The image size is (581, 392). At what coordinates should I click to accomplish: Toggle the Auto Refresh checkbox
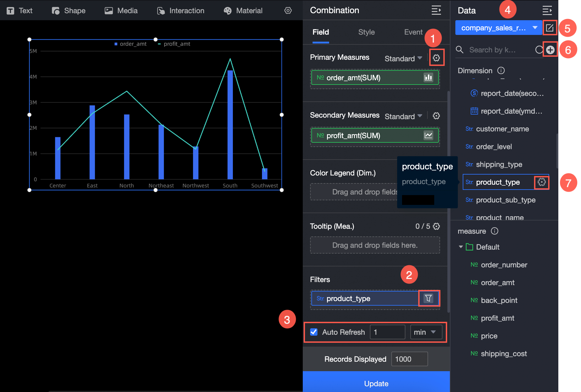(x=314, y=332)
